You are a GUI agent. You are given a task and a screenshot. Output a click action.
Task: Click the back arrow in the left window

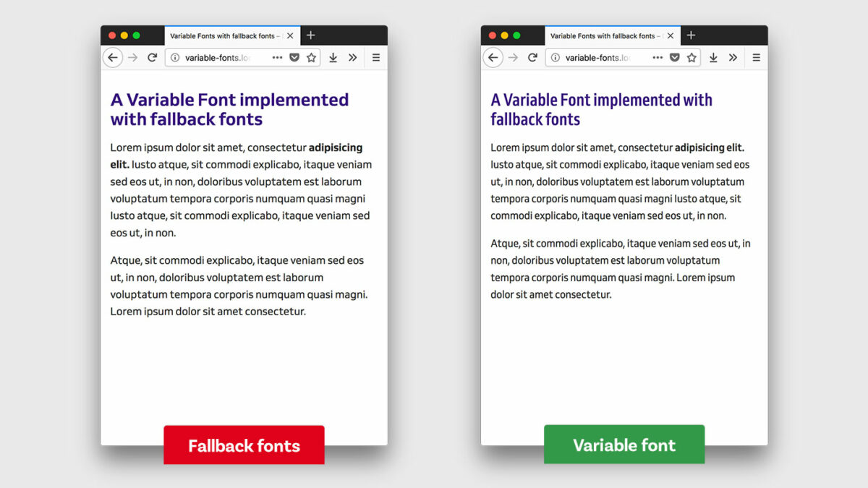click(114, 57)
